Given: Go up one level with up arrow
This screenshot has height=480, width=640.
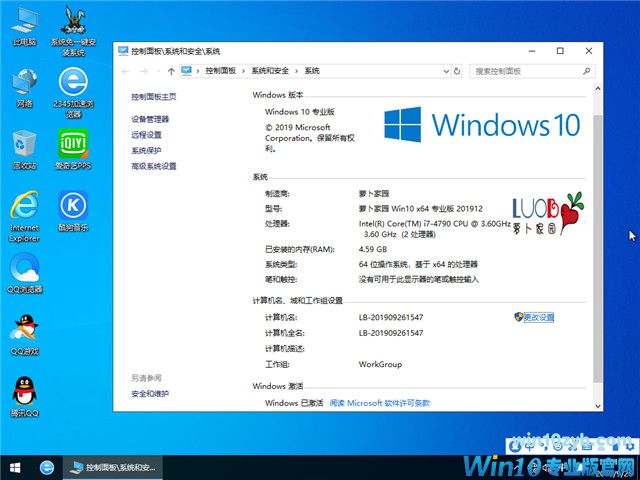Looking at the screenshot, I should coord(171,71).
